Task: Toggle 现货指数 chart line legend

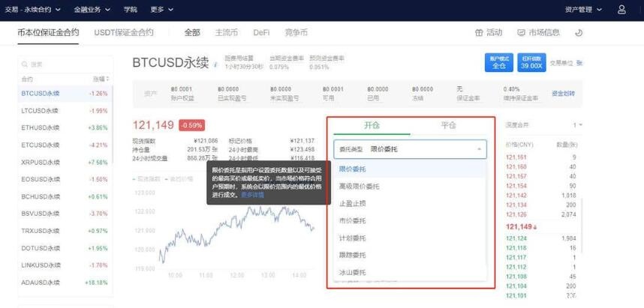Action: click(x=147, y=179)
